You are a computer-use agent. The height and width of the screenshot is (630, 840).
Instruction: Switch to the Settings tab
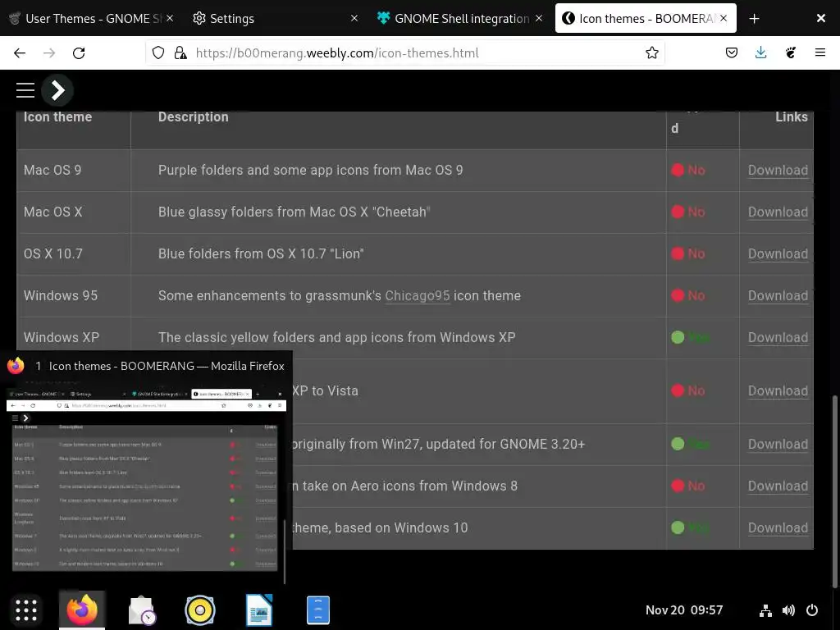pos(276,18)
